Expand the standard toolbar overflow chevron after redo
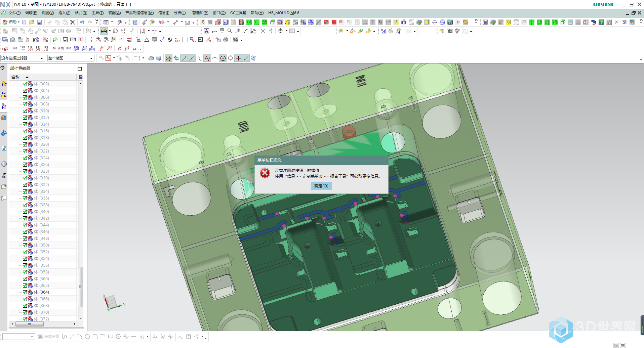 point(97,22)
